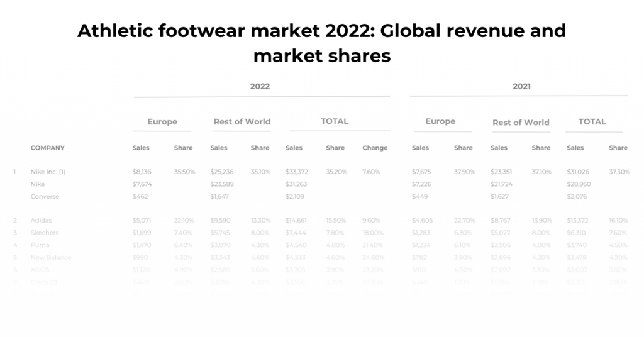The height and width of the screenshot is (337, 644).
Task: Select the 'Converse' row label
Action: coord(45,196)
